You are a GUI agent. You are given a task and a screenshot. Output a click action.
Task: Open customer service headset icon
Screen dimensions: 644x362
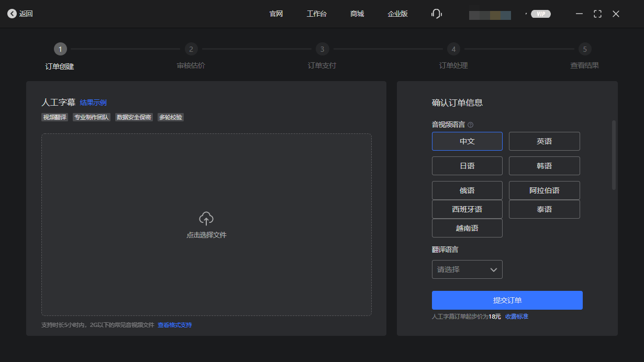tap(436, 14)
